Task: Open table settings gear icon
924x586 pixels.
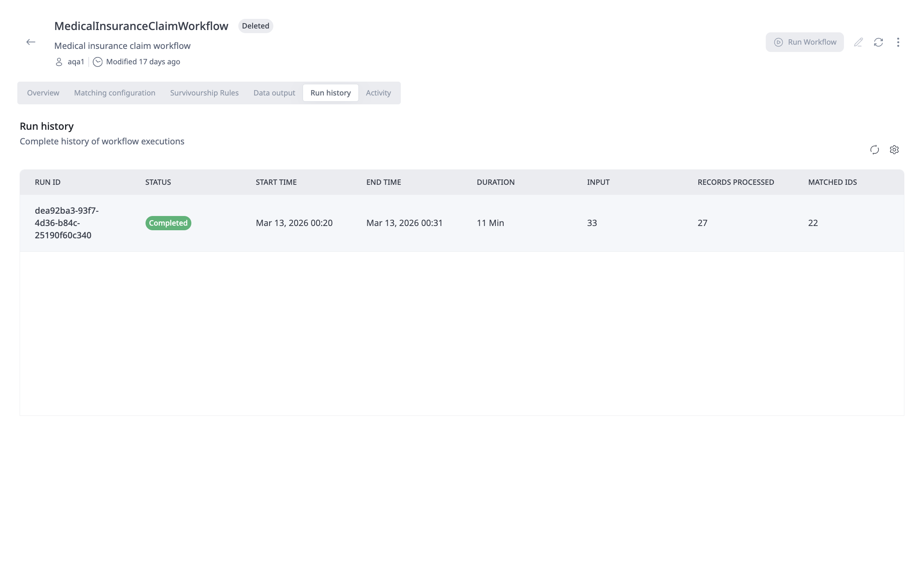Action: click(x=894, y=150)
